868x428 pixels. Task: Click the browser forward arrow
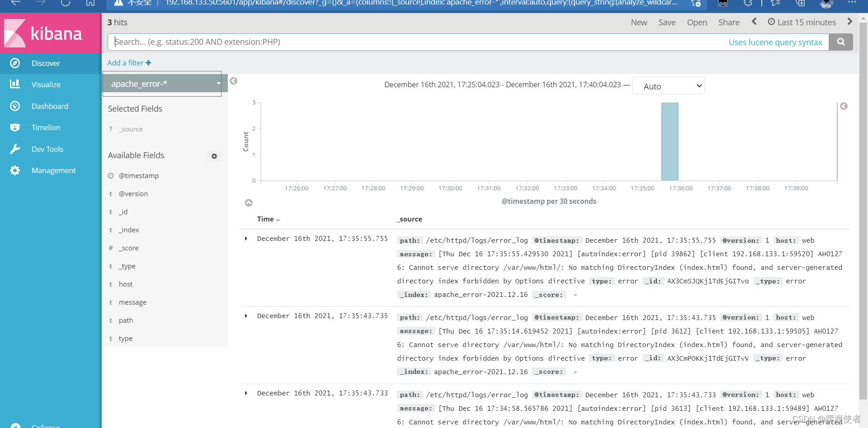tap(41, 3)
